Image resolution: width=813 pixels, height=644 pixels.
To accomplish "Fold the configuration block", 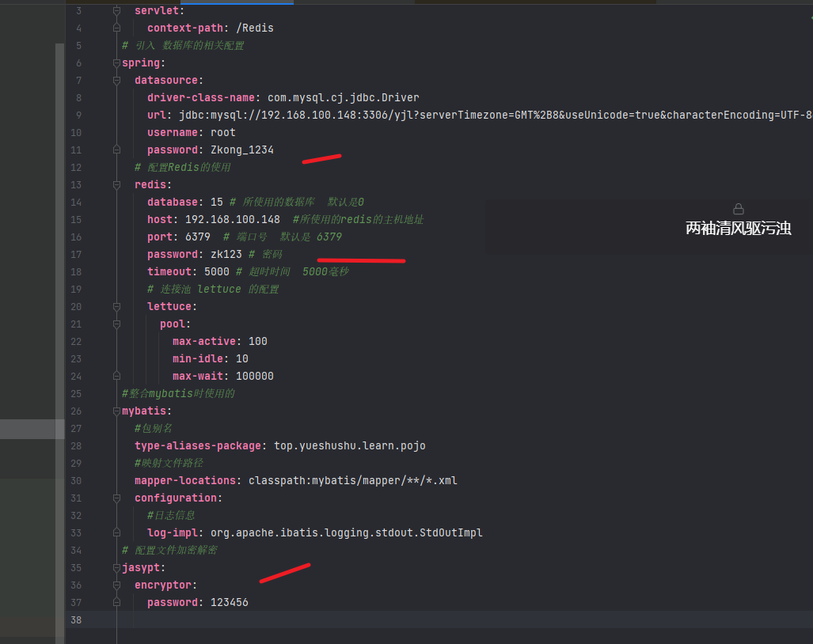I will (x=116, y=498).
